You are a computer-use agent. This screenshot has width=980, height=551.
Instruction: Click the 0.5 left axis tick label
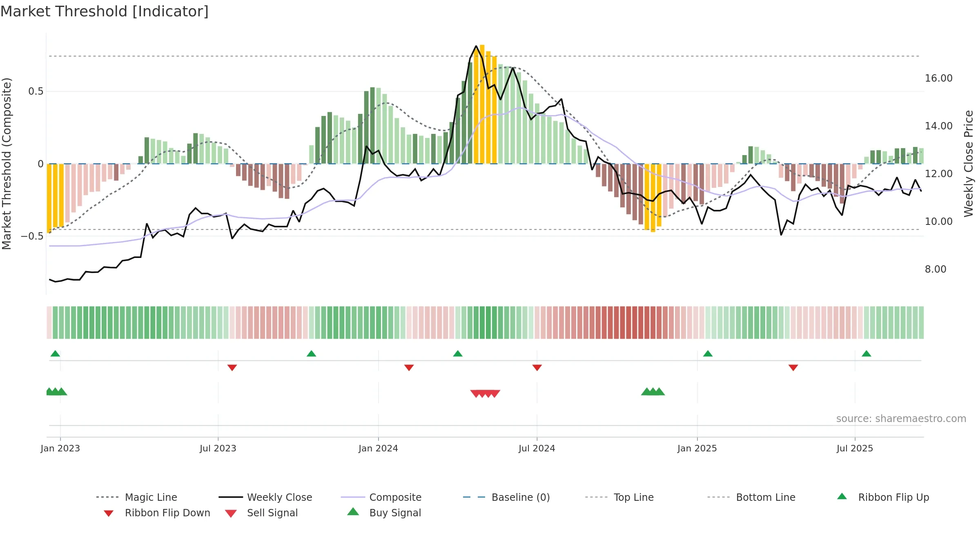tap(36, 91)
